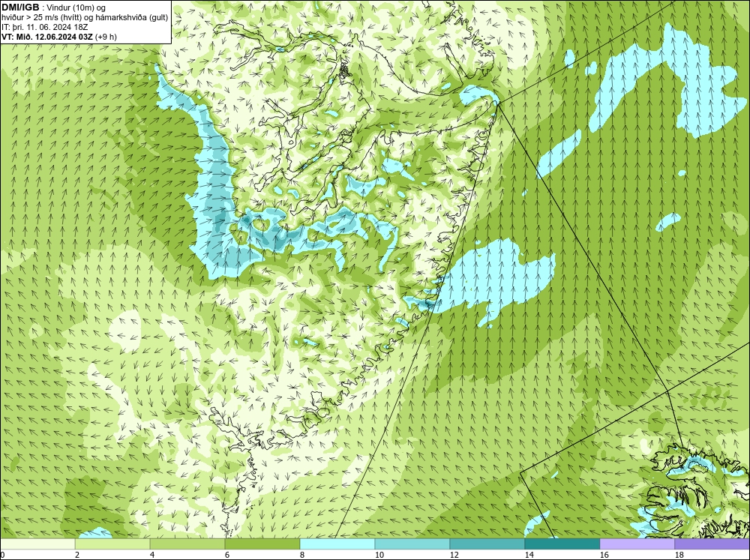The image size is (750, 560).
Task: Click the 'Vindur (10m) og' label
Action: click(x=76, y=7)
